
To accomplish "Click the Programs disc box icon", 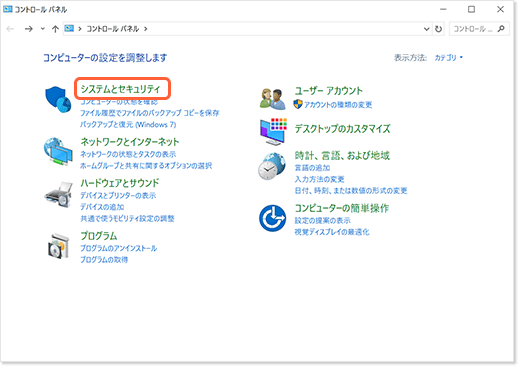I will coord(59,246).
